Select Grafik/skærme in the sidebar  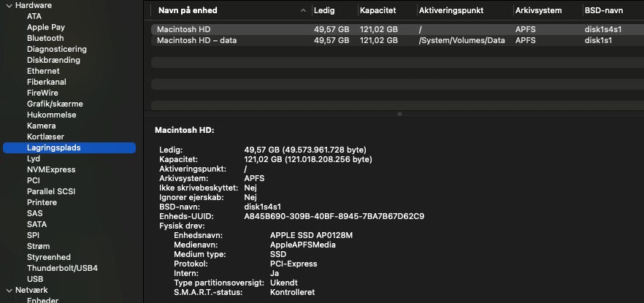pyautogui.click(x=55, y=104)
